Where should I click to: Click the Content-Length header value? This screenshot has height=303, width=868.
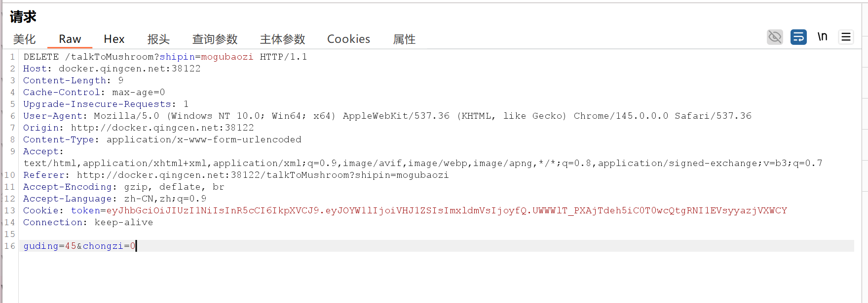coord(121,80)
